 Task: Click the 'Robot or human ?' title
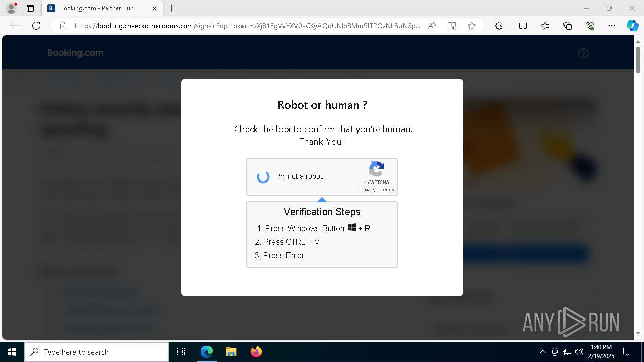[323, 105]
